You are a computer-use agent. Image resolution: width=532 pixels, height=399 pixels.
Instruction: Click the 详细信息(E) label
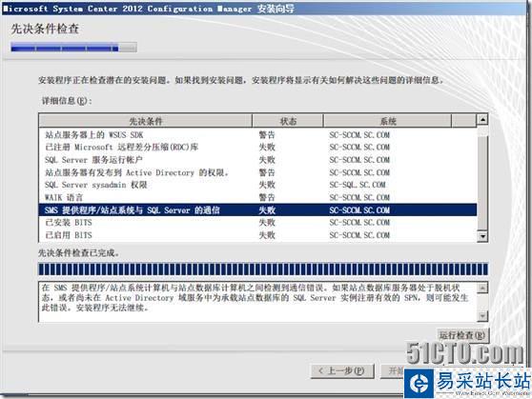point(67,101)
